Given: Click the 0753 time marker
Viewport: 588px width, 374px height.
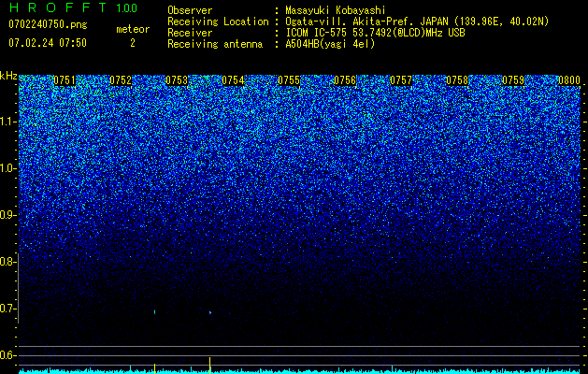Looking at the screenshot, I should point(177,80).
